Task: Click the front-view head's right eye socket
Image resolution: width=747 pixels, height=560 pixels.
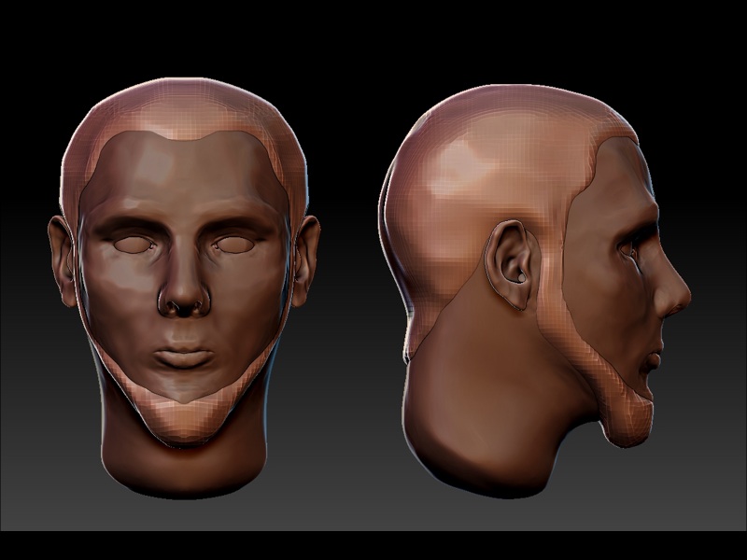Action: (x=235, y=245)
